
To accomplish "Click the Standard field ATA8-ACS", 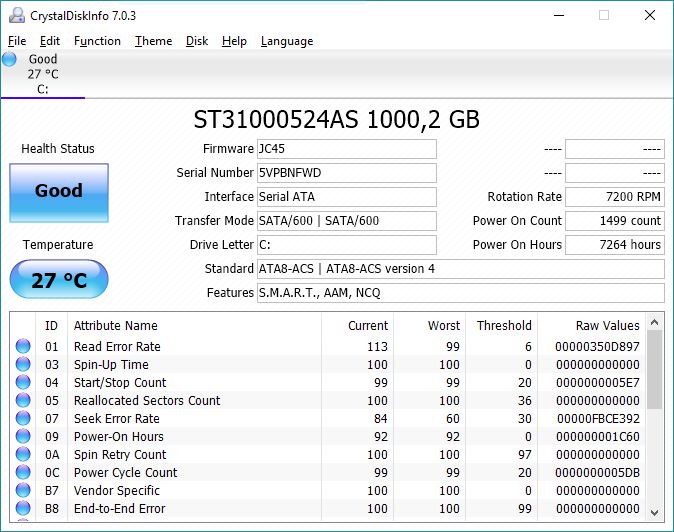I will pyautogui.click(x=461, y=269).
